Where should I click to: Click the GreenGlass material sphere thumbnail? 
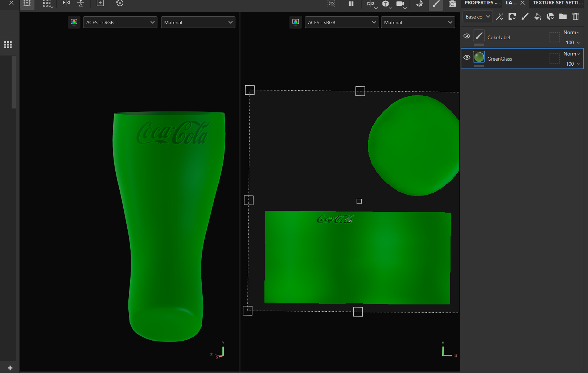[479, 57]
